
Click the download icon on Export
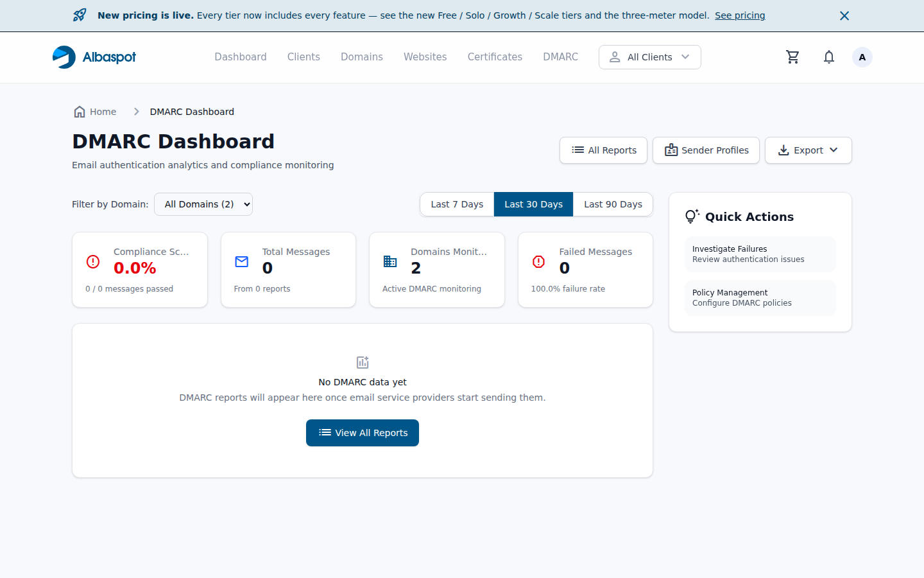pyautogui.click(x=783, y=150)
